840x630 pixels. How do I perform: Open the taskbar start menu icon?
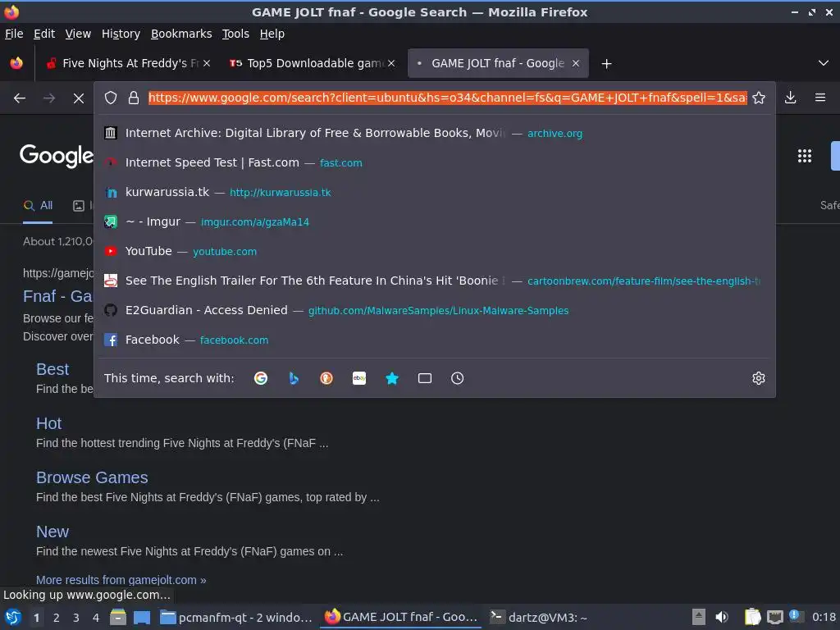(13, 617)
